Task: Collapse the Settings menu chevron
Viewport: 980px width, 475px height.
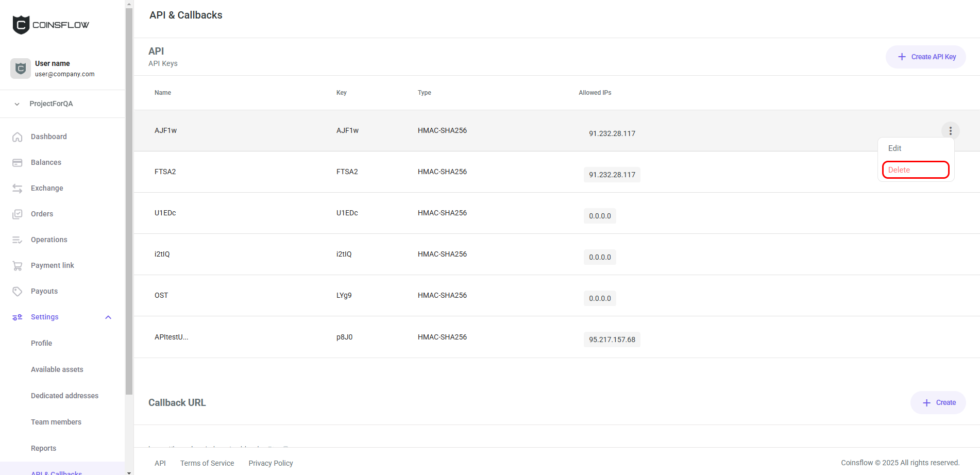Action: 108,317
